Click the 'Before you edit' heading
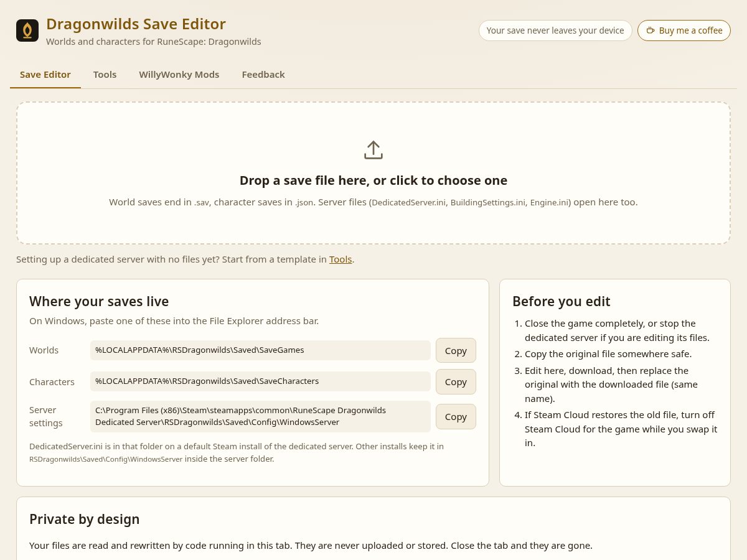Image resolution: width=747 pixels, height=560 pixels. (561, 301)
